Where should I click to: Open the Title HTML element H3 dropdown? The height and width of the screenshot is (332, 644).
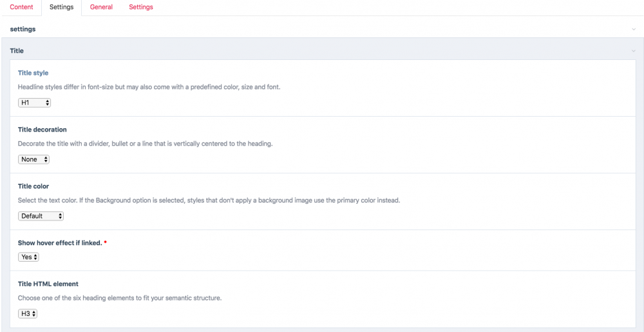[28, 313]
